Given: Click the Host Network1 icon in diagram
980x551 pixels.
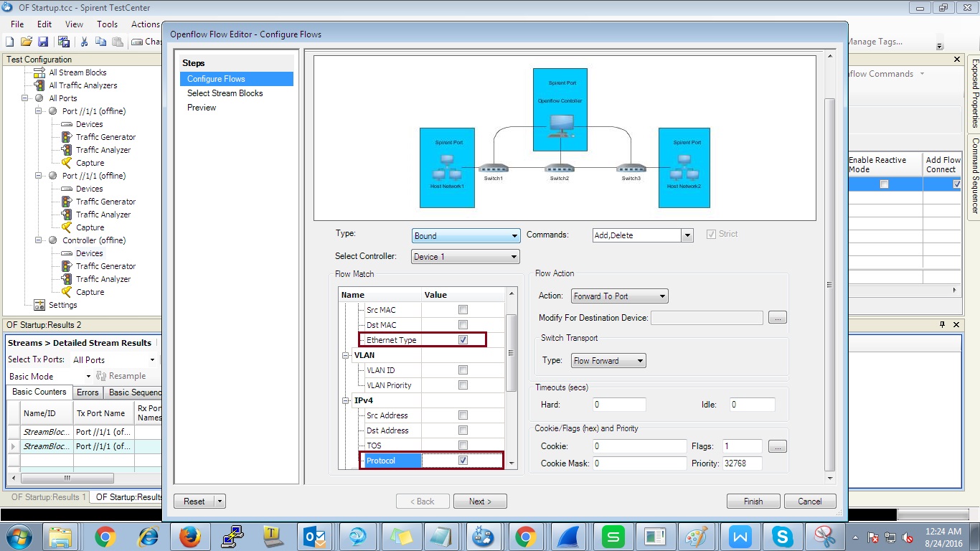Looking at the screenshot, I should click(x=447, y=168).
